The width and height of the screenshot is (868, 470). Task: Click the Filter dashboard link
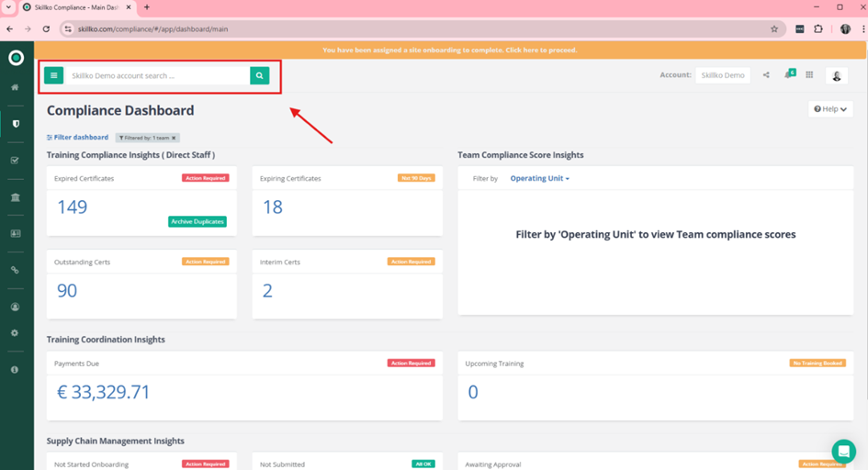pos(78,138)
